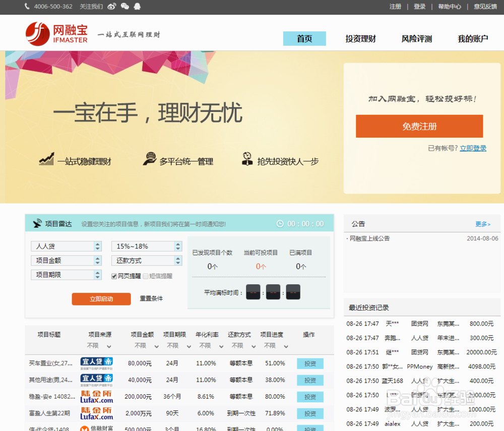Open the 风险评测 section
This screenshot has height=431, width=504.
[417, 39]
